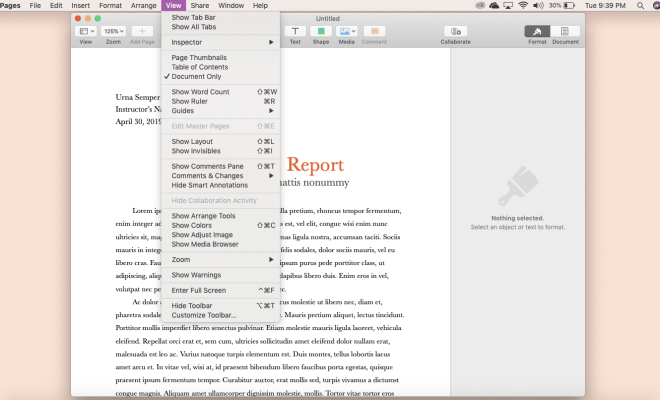Screen dimensions: 660x400
Task: Select Enter Full Screen
Action: 221,291
